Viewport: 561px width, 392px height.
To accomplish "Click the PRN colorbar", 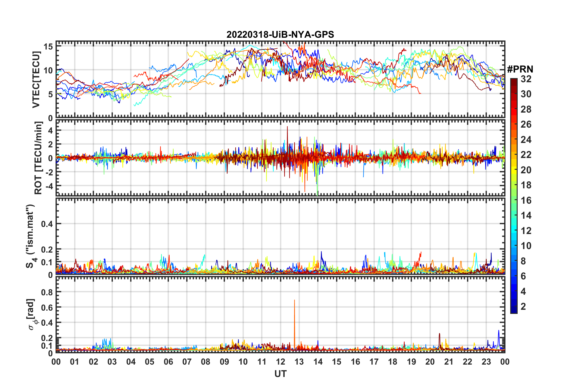I will [514, 196].
